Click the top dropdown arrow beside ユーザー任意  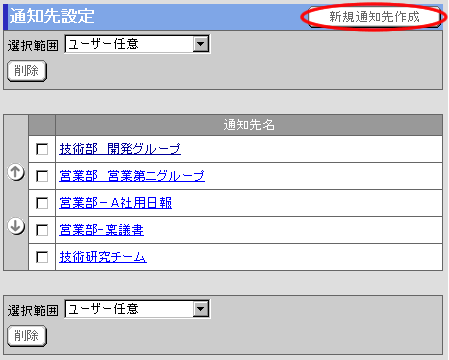pyautogui.click(x=201, y=44)
